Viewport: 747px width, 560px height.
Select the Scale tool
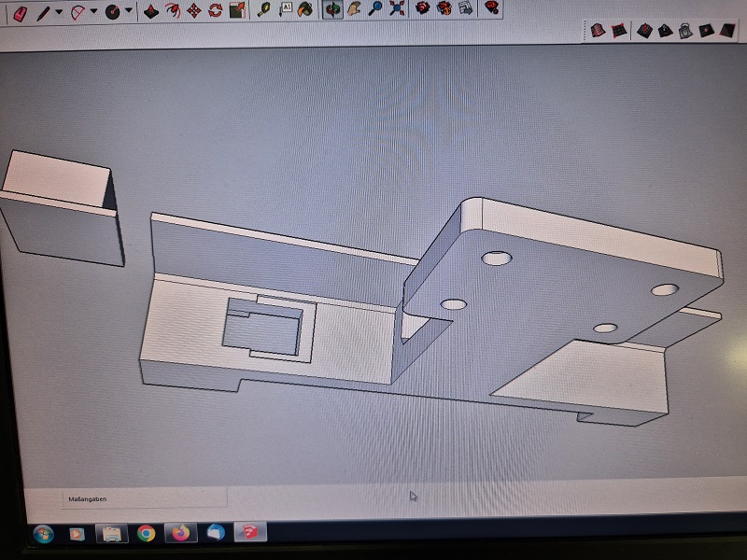pos(237,10)
